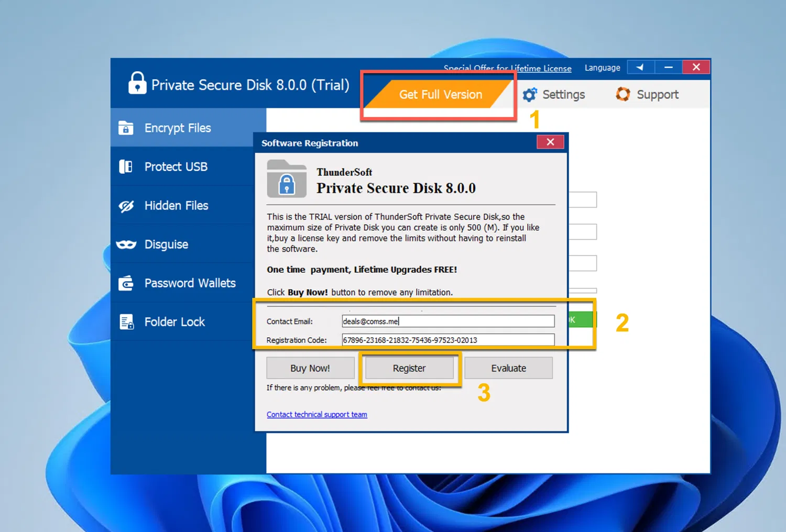Click into the Contact Email field

(x=448, y=321)
